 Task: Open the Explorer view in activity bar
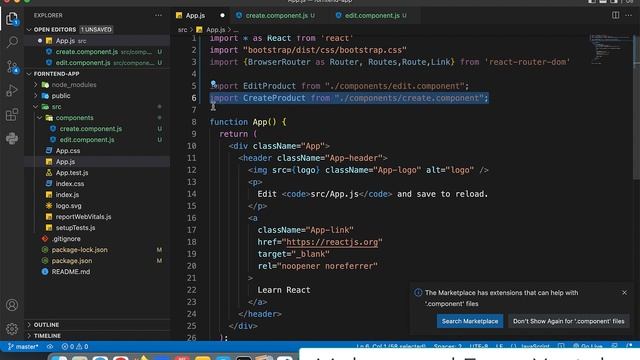click(x=12, y=18)
